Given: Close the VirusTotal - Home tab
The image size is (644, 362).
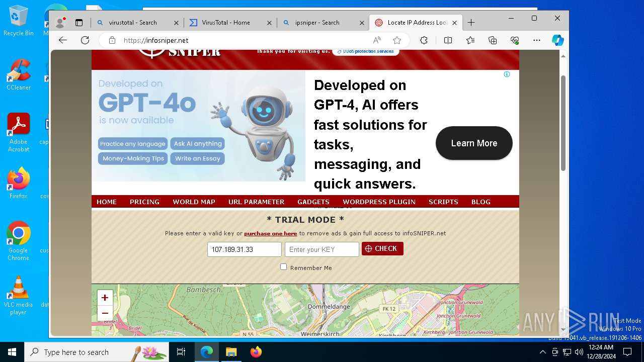Looking at the screenshot, I should point(269,23).
